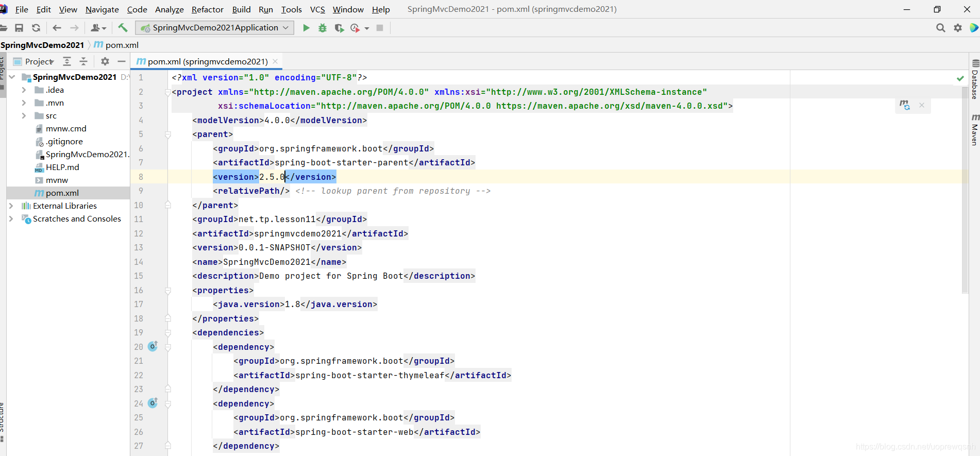The width and height of the screenshot is (980, 456).
Task: Expand External Libraries node
Action: point(11,206)
